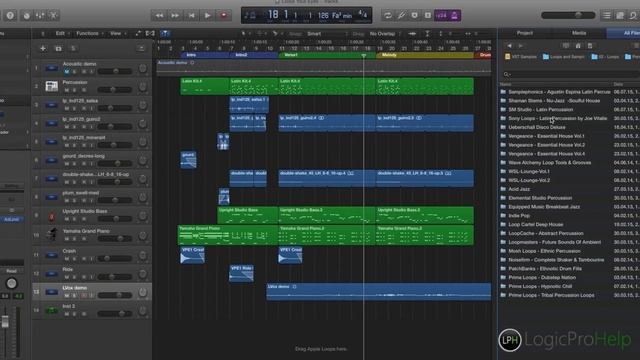This screenshot has height=360, width=640.
Task: Open Editors with the scissors icon
Action: pyautogui.click(x=53, y=16)
